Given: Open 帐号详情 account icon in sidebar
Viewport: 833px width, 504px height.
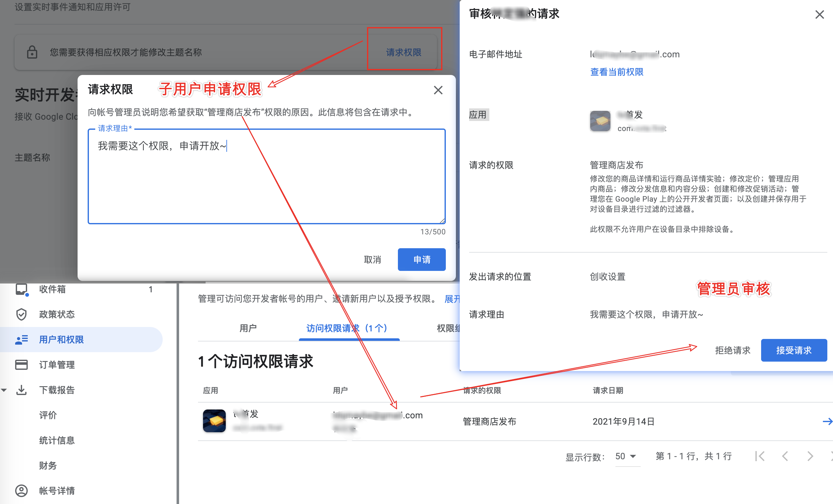Looking at the screenshot, I should click(x=21, y=491).
